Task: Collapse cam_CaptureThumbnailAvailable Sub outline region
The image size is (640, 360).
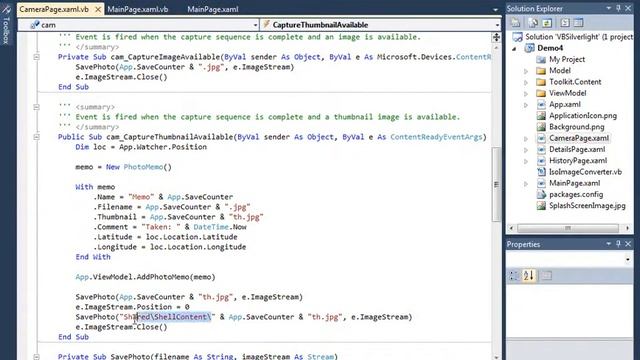Action: (36, 137)
